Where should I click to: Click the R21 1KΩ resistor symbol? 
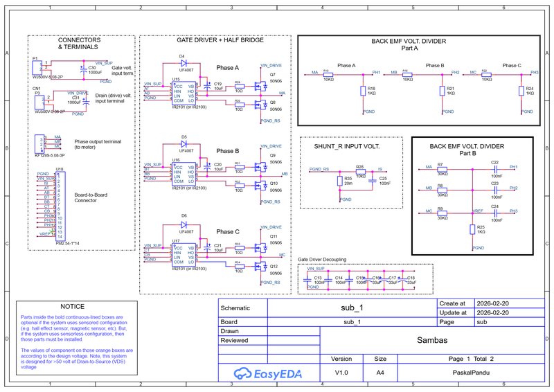(442, 91)
